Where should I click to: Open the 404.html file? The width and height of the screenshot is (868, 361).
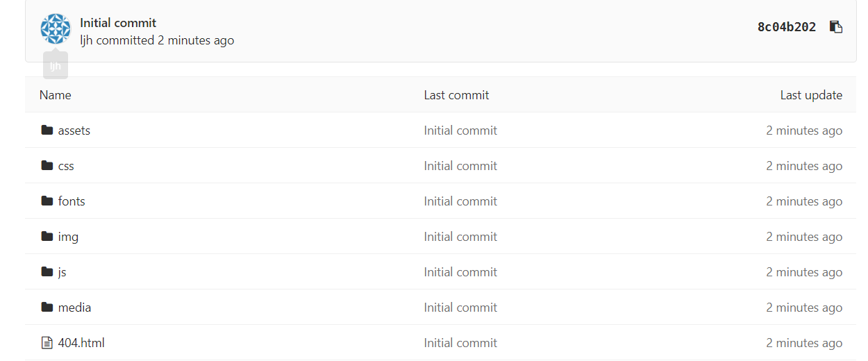(81, 343)
